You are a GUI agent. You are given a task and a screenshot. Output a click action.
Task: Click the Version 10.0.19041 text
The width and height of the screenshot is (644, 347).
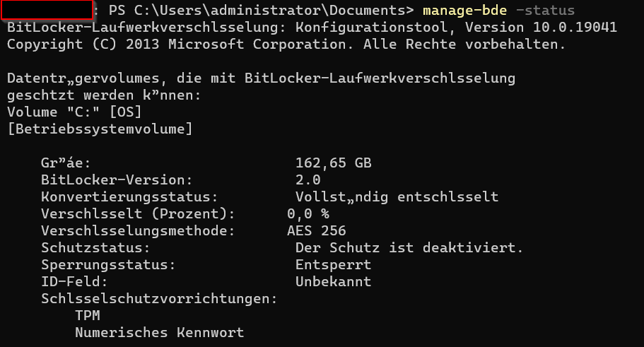pyautogui.click(x=541, y=28)
